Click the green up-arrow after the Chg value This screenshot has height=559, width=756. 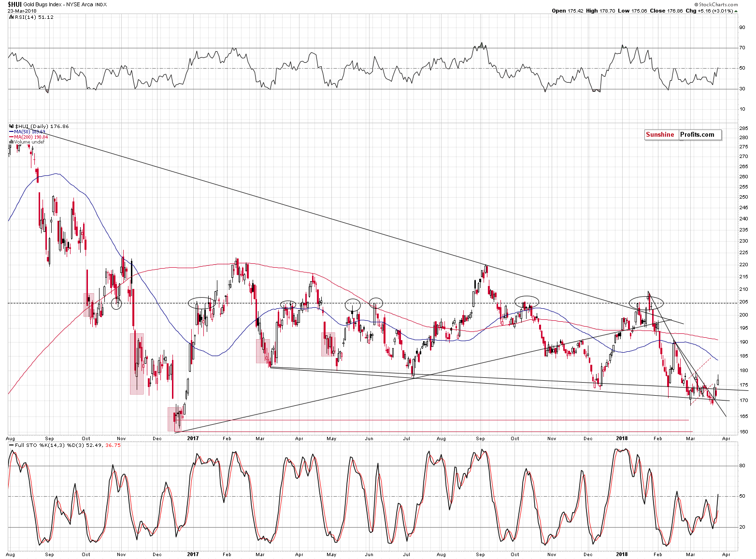pos(736,11)
